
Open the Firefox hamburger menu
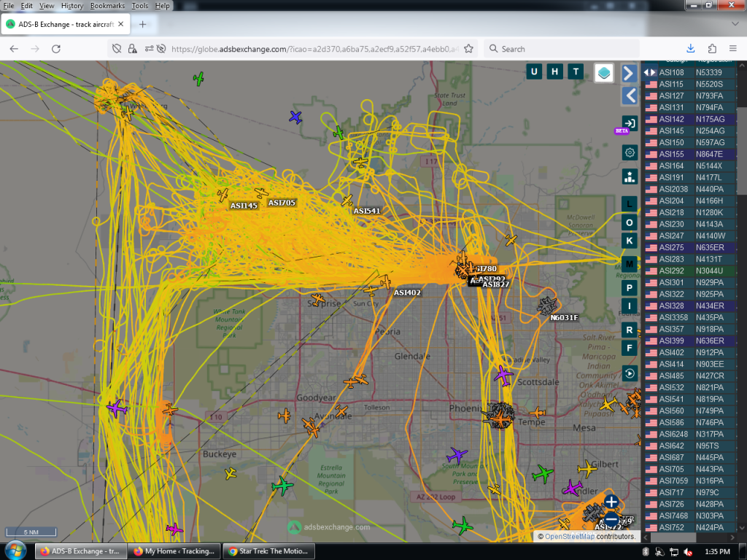732,49
